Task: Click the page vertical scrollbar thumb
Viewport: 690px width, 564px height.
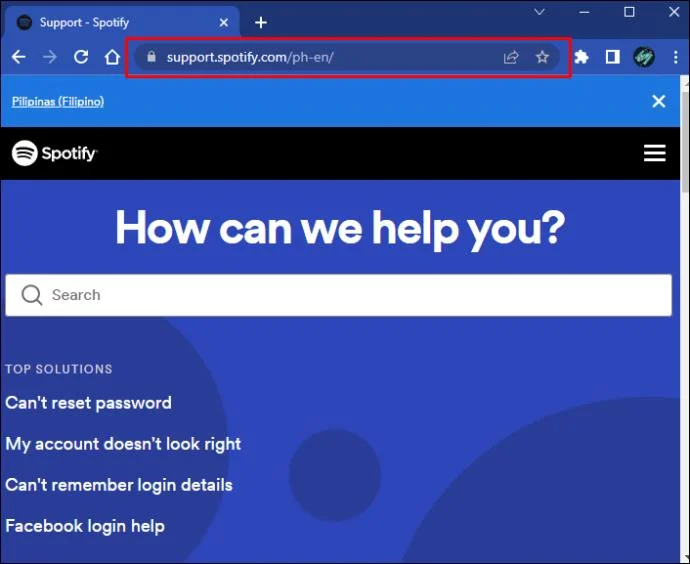Action: [685, 141]
